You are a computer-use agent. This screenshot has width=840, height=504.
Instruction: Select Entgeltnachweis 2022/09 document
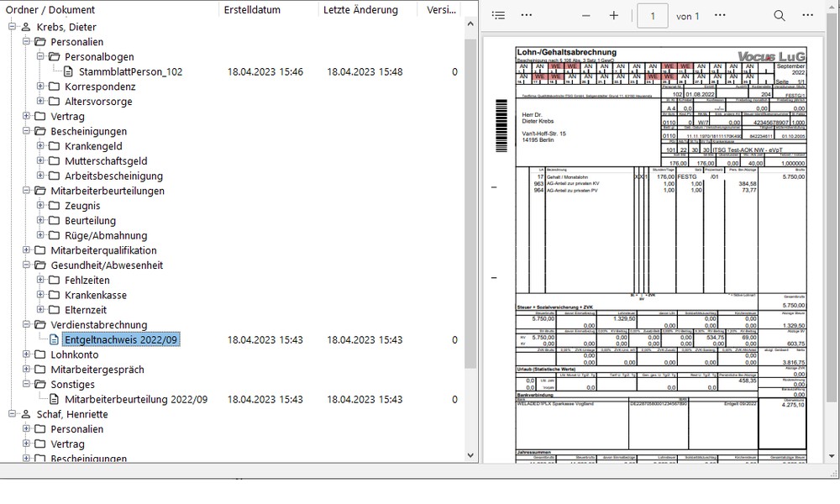click(x=121, y=339)
